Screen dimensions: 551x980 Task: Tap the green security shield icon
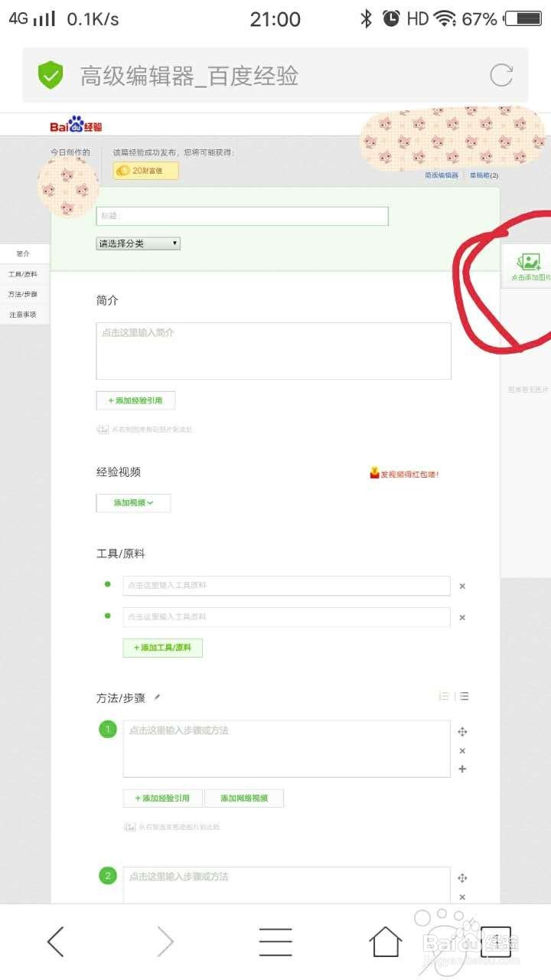tap(51, 75)
